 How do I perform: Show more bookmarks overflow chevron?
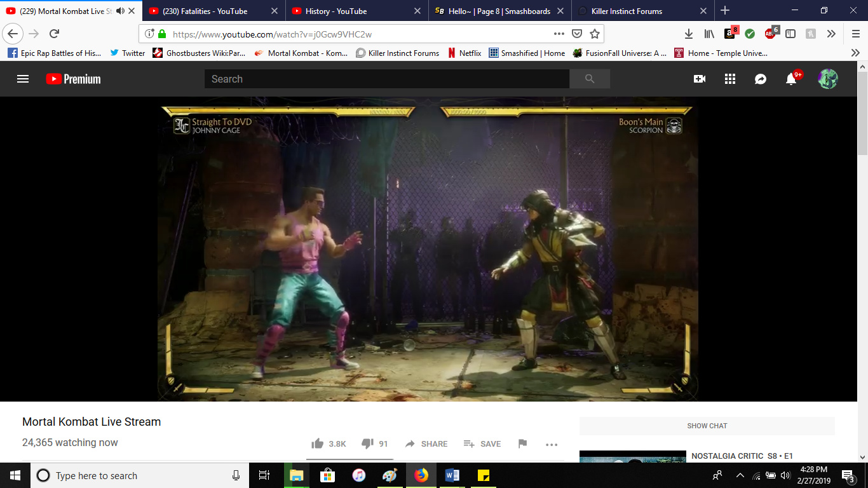click(855, 53)
